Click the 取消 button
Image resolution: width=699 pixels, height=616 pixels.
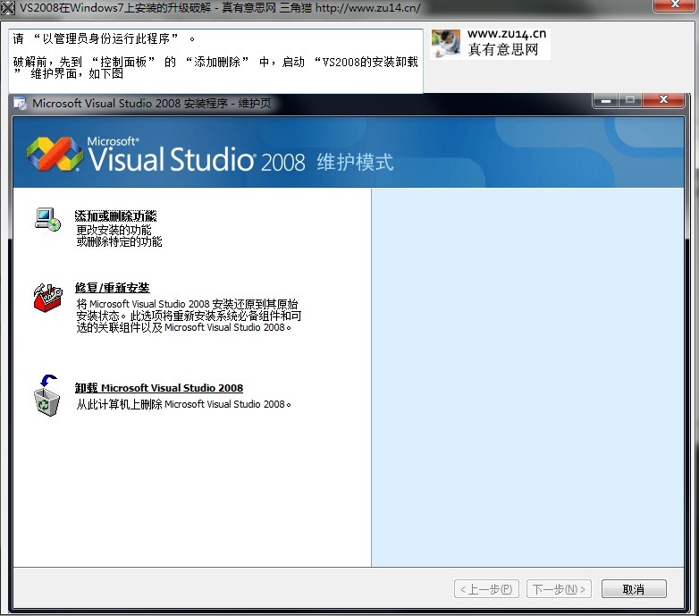point(634,589)
